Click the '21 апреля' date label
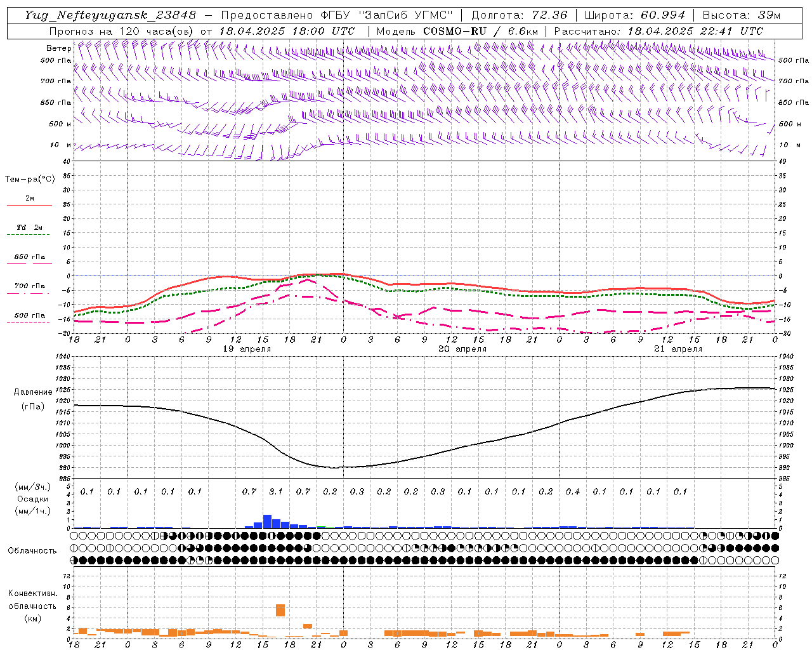The height and width of the screenshot is (650, 812). (x=679, y=349)
